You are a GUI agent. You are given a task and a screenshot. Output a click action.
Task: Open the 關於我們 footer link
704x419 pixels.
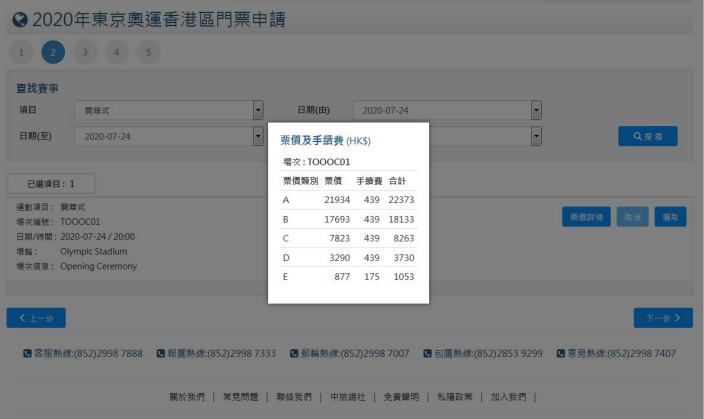187,397
